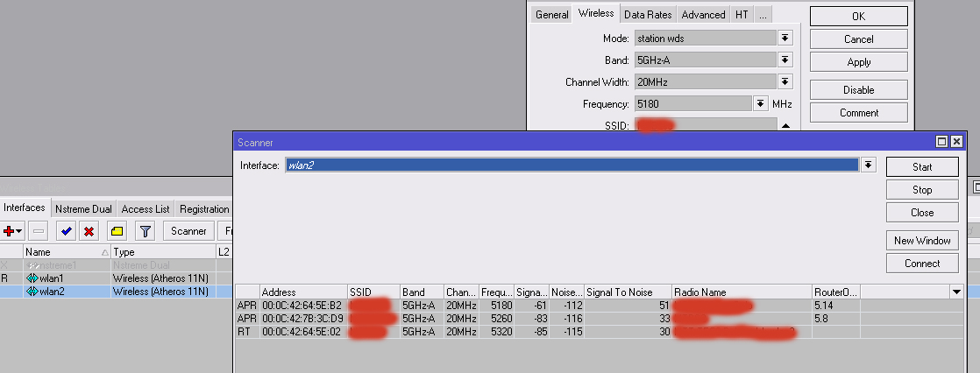Screen dimensions: 980x373
Task: Click the red plus add interface icon
Action: click(x=12, y=231)
